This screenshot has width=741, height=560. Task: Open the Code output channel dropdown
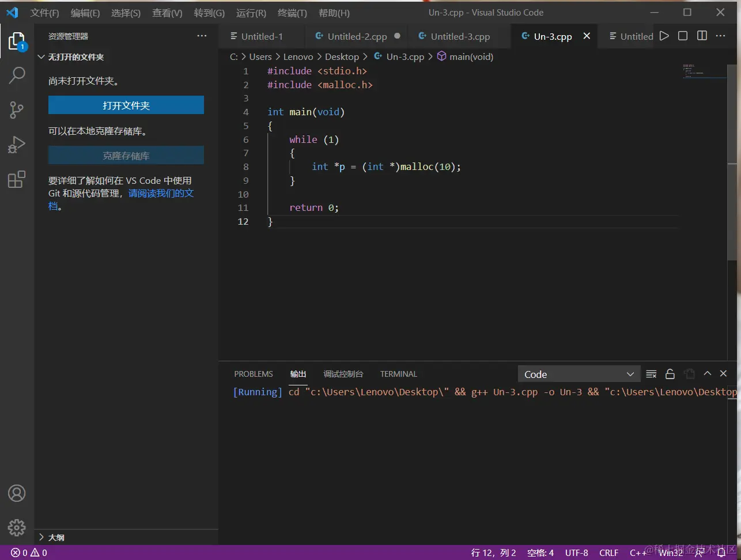579,374
